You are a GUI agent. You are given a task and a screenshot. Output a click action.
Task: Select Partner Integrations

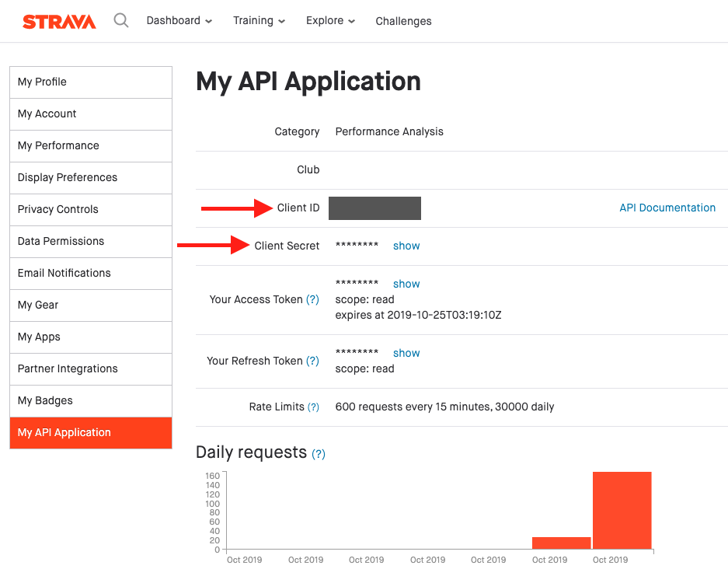(x=91, y=368)
